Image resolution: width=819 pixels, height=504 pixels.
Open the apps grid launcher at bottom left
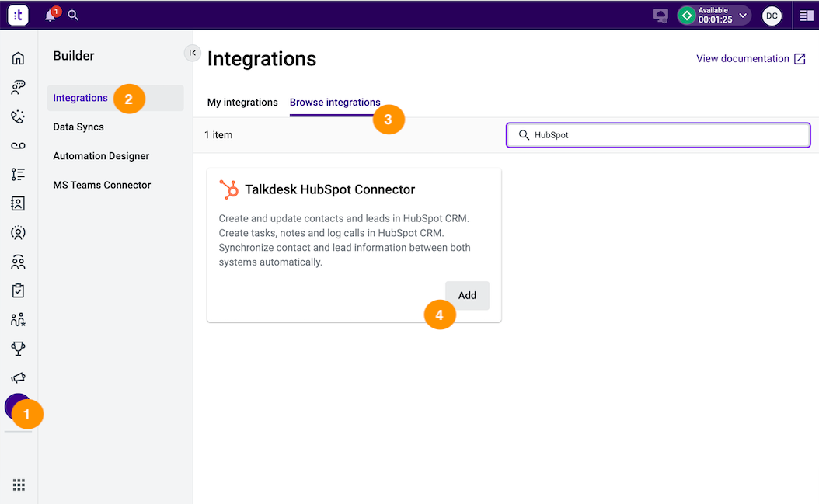coord(19,485)
